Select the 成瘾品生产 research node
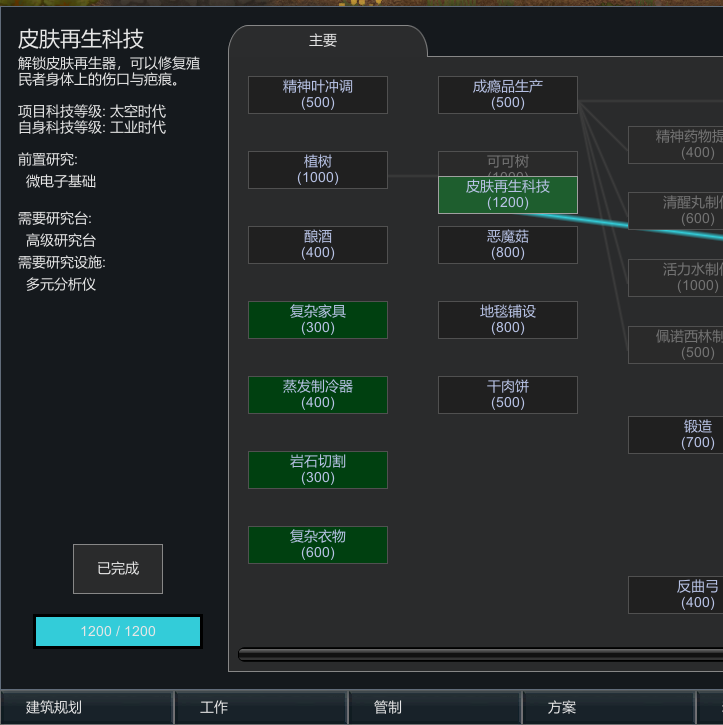The height and width of the screenshot is (725, 723). point(508,95)
